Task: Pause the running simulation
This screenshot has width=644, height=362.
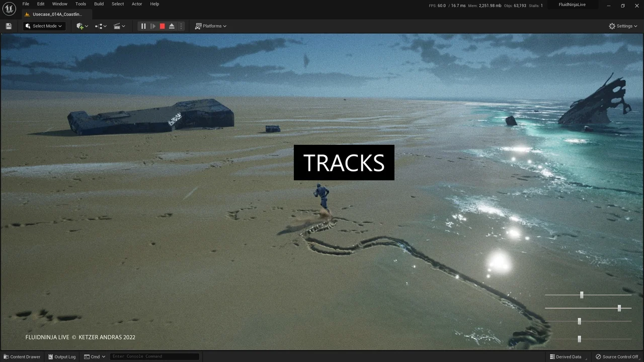Action: coord(143,26)
